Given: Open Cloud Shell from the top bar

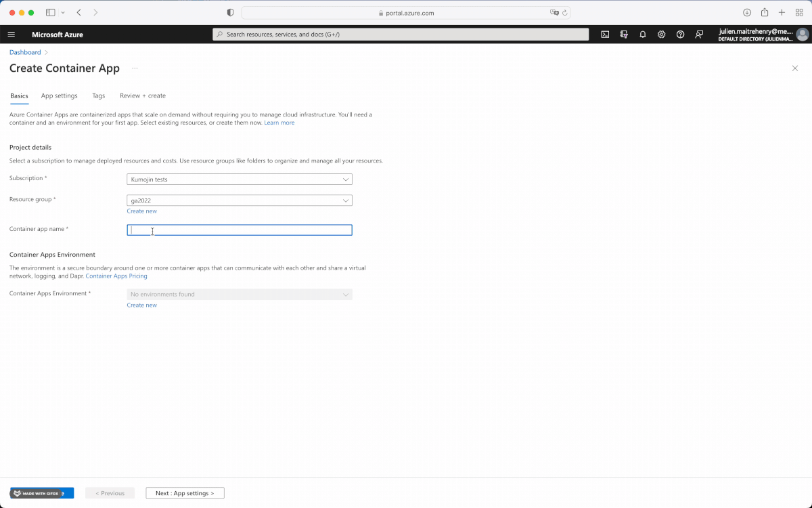Looking at the screenshot, I should tap(605, 35).
